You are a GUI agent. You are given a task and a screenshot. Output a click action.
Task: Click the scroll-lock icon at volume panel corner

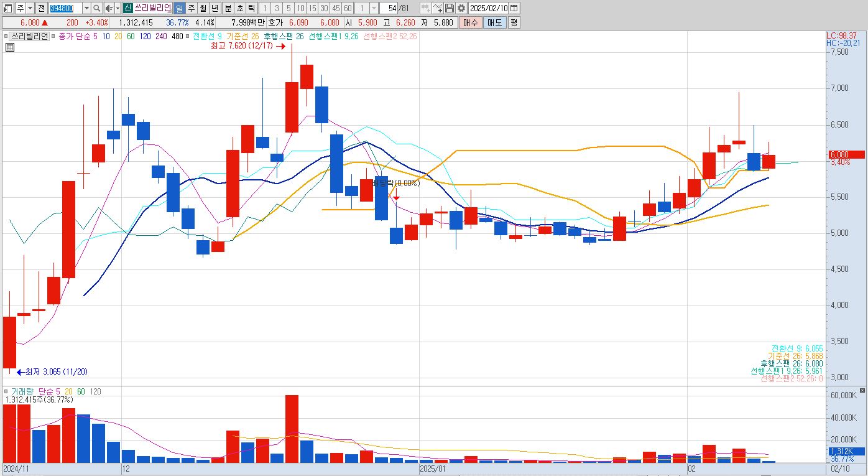coord(862,391)
